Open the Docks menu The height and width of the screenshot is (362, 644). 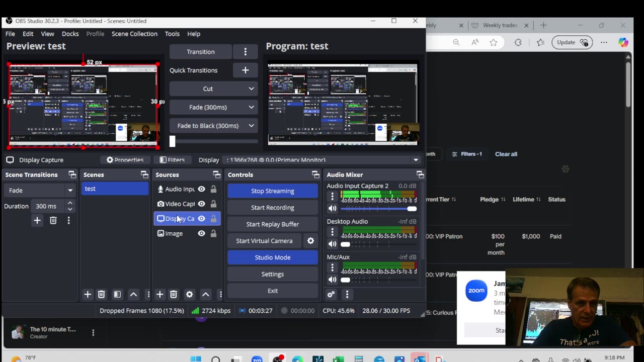click(70, 34)
